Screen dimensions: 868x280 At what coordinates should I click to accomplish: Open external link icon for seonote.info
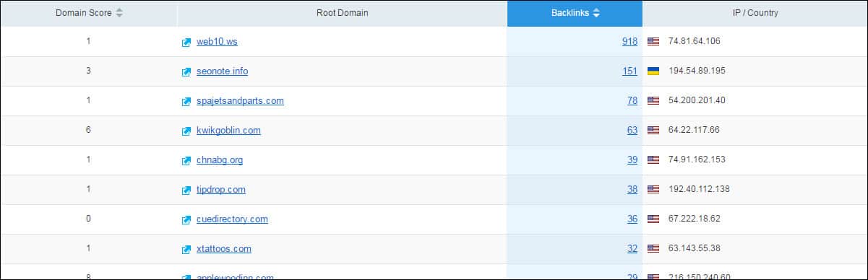(x=186, y=71)
